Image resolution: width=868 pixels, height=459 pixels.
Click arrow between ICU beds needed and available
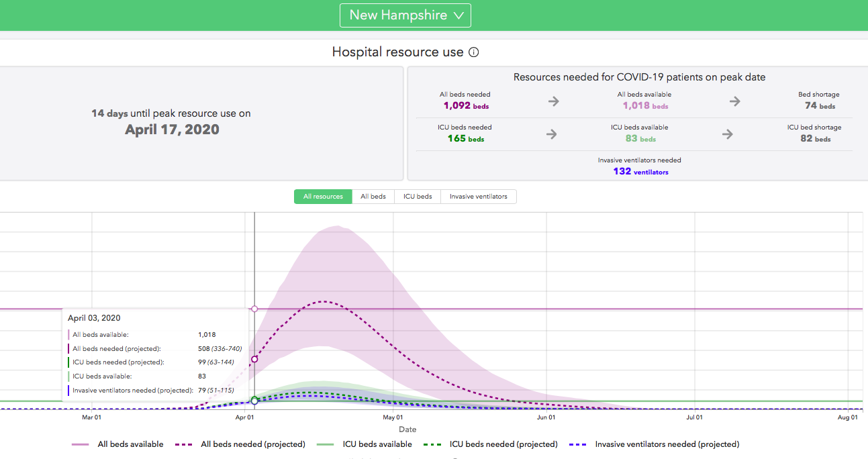click(x=551, y=134)
